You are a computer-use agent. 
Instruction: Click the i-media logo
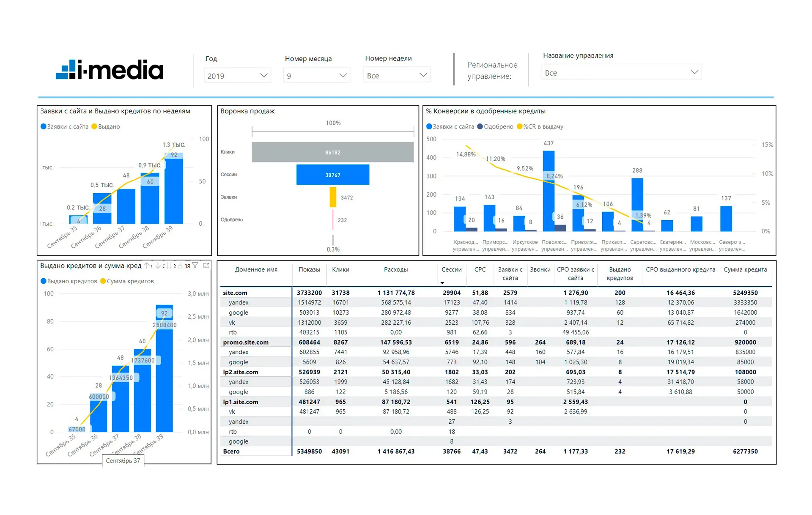click(110, 70)
